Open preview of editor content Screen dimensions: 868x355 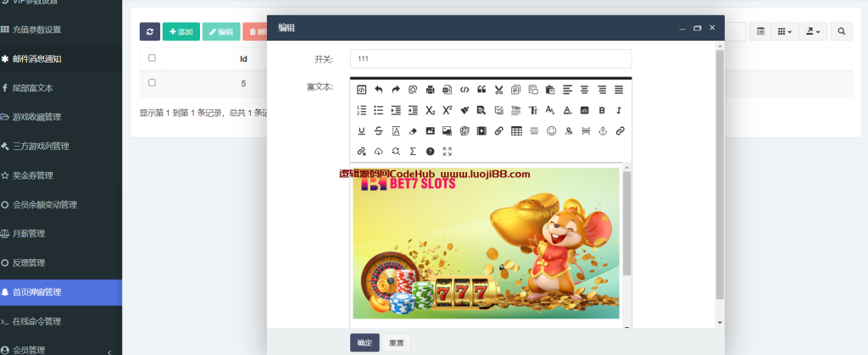click(413, 90)
